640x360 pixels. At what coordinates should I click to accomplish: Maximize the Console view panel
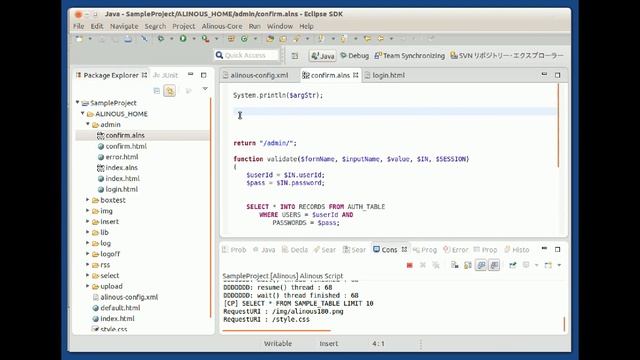[x=558, y=249]
